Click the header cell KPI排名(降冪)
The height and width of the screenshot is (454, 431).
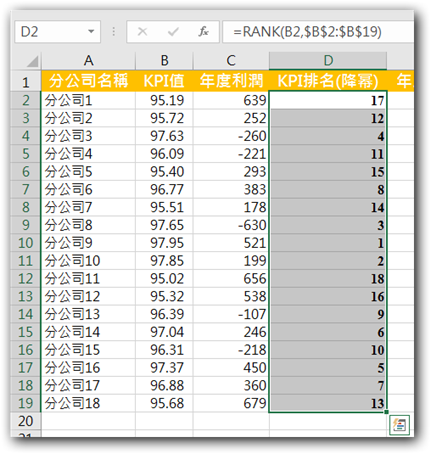pos(328,81)
